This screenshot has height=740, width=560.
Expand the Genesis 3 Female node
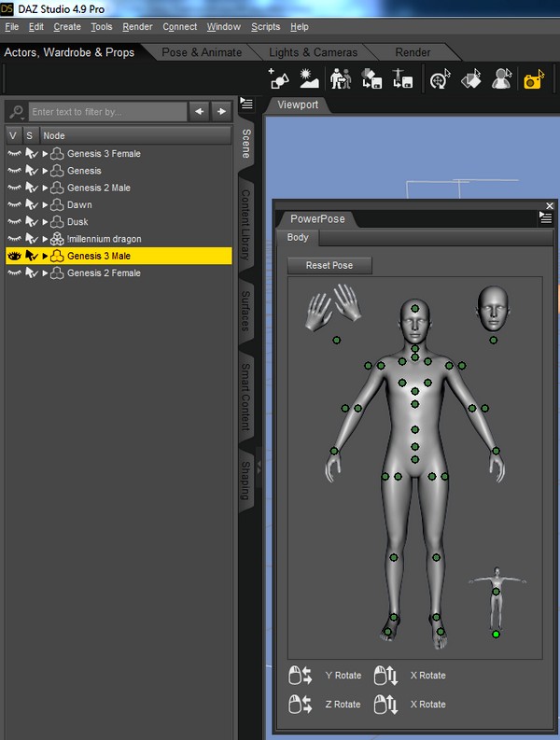(x=45, y=153)
